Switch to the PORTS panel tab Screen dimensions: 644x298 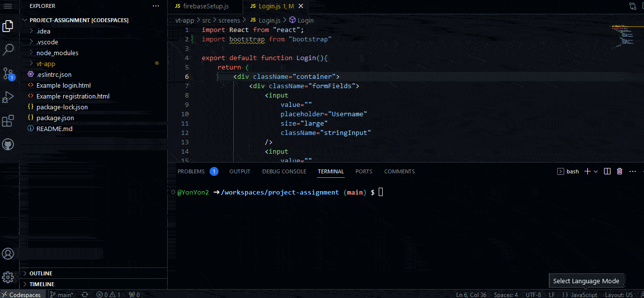(x=364, y=171)
